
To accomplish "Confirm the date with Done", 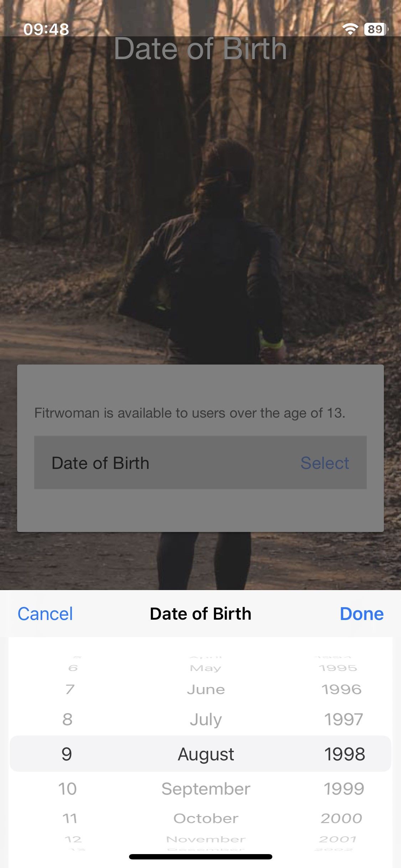I will tap(362, 613).
